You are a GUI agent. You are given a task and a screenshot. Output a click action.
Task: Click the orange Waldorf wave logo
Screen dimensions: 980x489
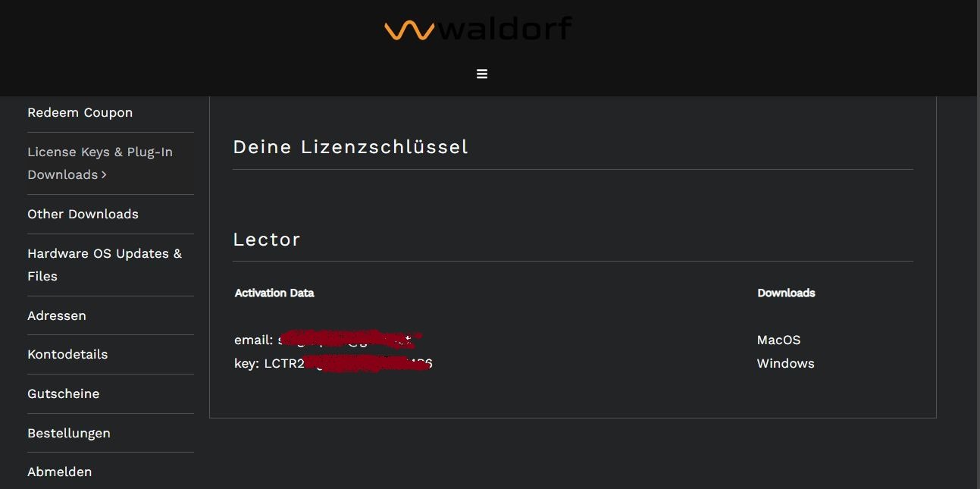[x=409, y=30]
